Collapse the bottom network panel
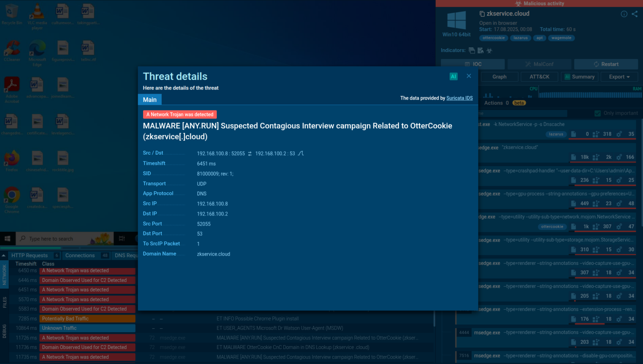 tap(3, 256)
